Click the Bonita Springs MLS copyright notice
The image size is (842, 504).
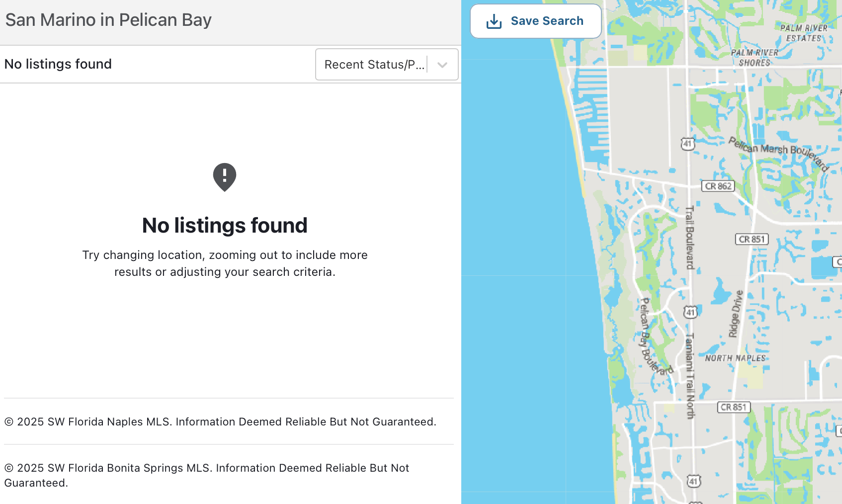[x=206, y=475]
